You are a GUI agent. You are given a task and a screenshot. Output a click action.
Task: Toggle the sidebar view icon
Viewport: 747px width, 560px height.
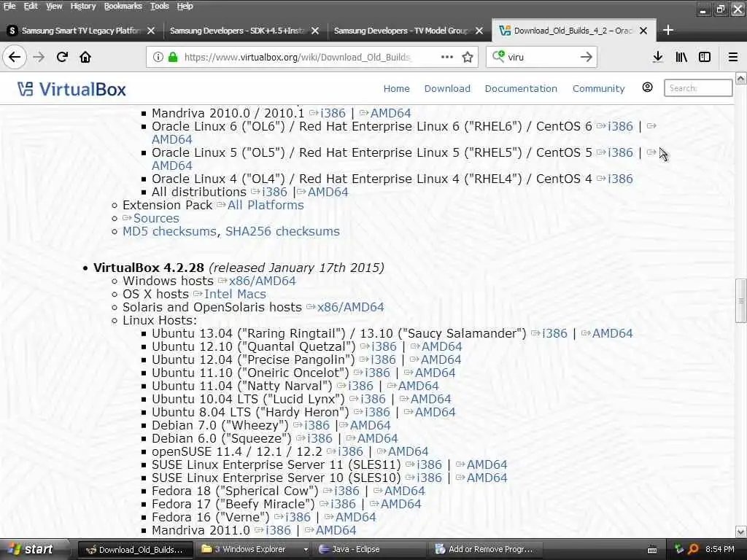[x=705, y=57]
